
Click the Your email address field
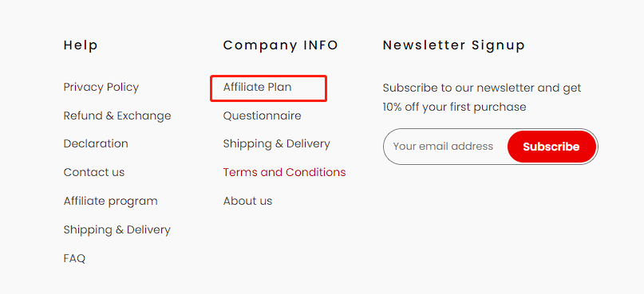point(445,147)
